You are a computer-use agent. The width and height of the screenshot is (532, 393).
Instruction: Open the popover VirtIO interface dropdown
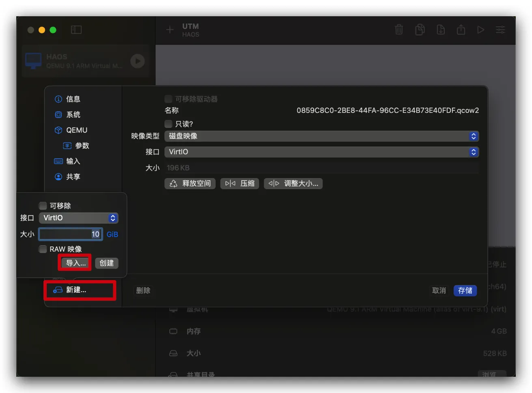(78, 218)
